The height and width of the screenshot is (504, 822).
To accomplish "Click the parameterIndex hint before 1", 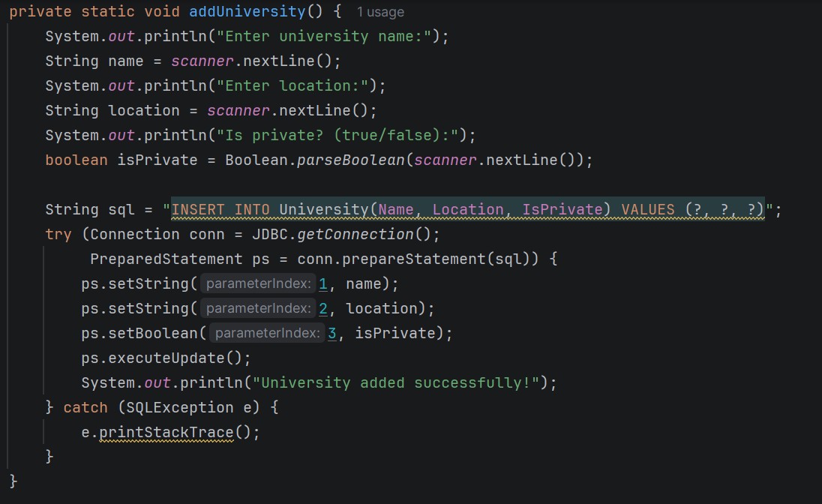I will (x=258, y=283).
